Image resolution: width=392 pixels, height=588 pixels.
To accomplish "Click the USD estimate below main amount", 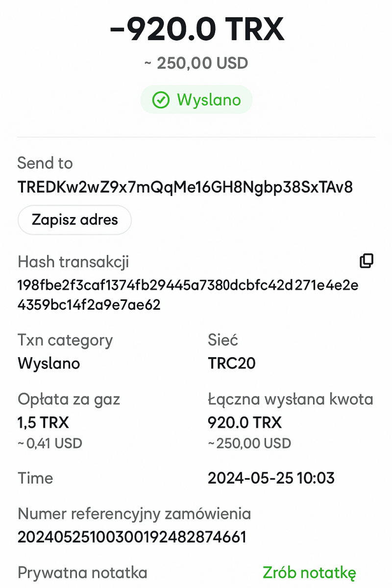I will coord(196,63).
